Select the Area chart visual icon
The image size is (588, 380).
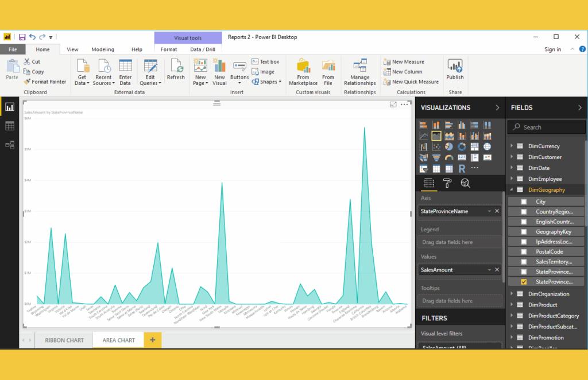436,136
